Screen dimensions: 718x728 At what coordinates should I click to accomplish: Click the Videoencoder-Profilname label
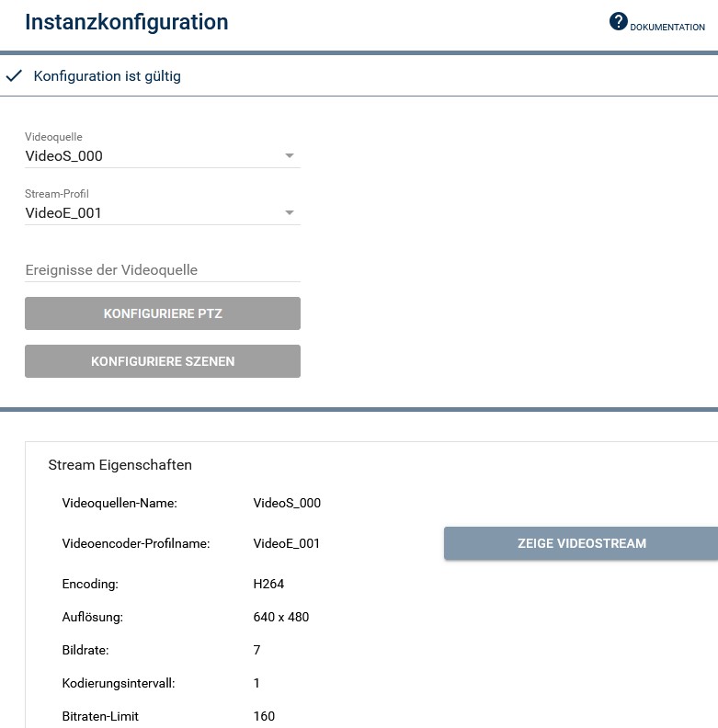point(136,543)
